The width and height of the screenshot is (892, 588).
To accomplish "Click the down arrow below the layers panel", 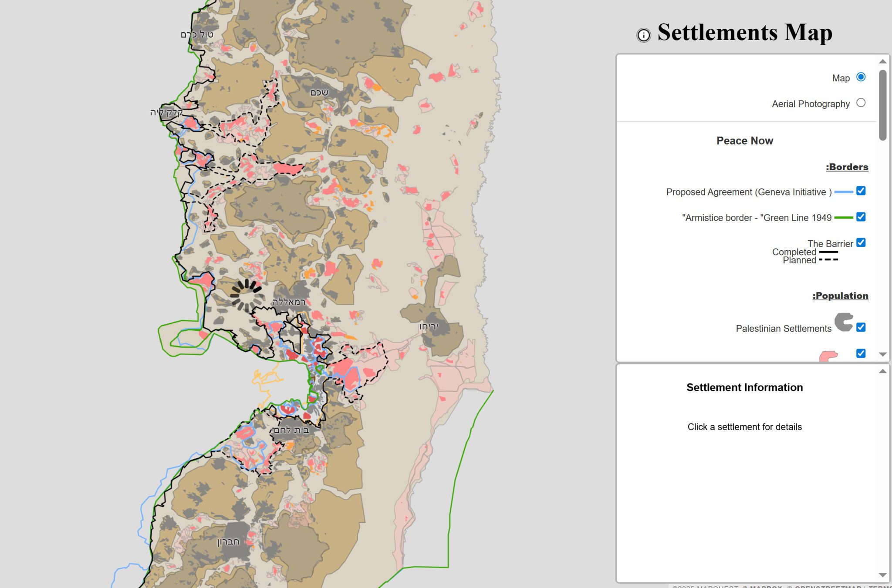I will (883, 354).
